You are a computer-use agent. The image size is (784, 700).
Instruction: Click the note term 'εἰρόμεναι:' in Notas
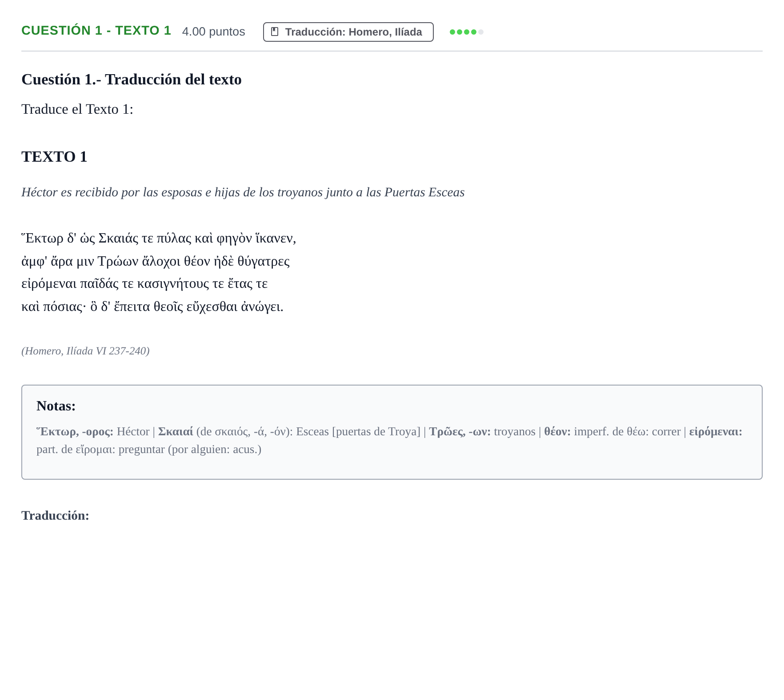click(716, 432)
